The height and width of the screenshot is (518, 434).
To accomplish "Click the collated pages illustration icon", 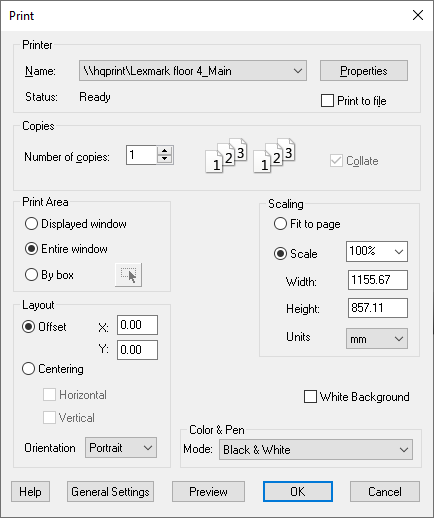I will coord(250,155).
